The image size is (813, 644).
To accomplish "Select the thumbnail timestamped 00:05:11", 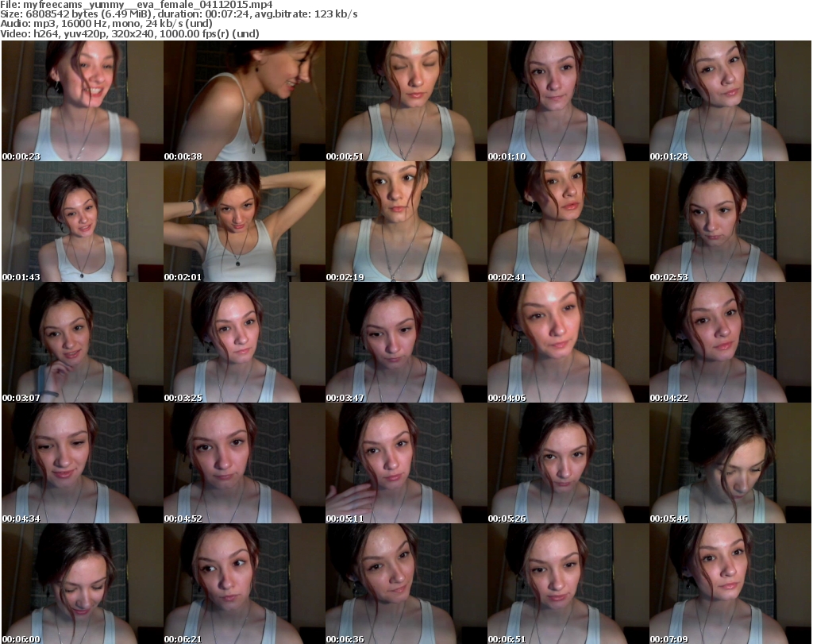I will coord(406,463).
